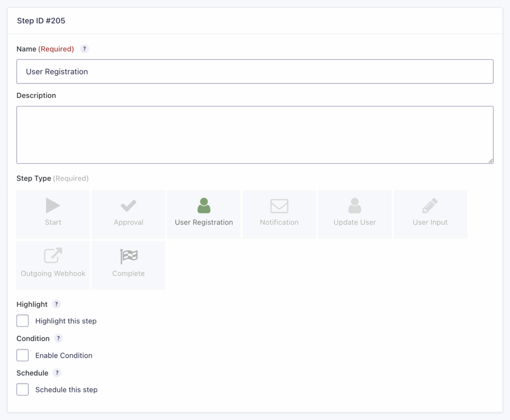Check the Enable Condition option
510x420 pixels.
[x=22, y=355]
